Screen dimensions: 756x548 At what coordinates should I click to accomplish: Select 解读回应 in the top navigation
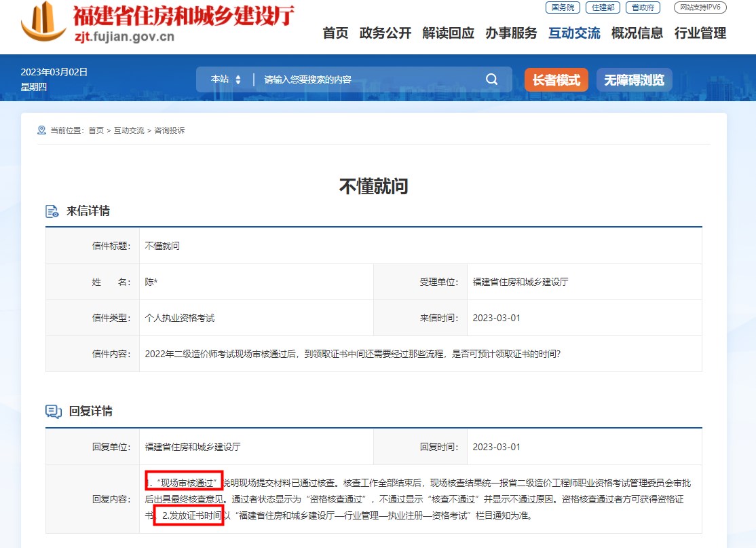pyautogui.click(x=448, y=33)
